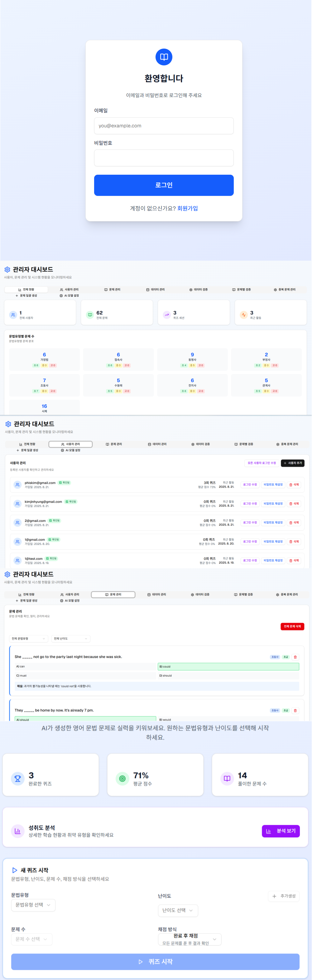The width and height of the screenshot is (312, 980).
Task: Open 데이터 검증 tab above the 문제 관리 panel
Action: point(200,594)
